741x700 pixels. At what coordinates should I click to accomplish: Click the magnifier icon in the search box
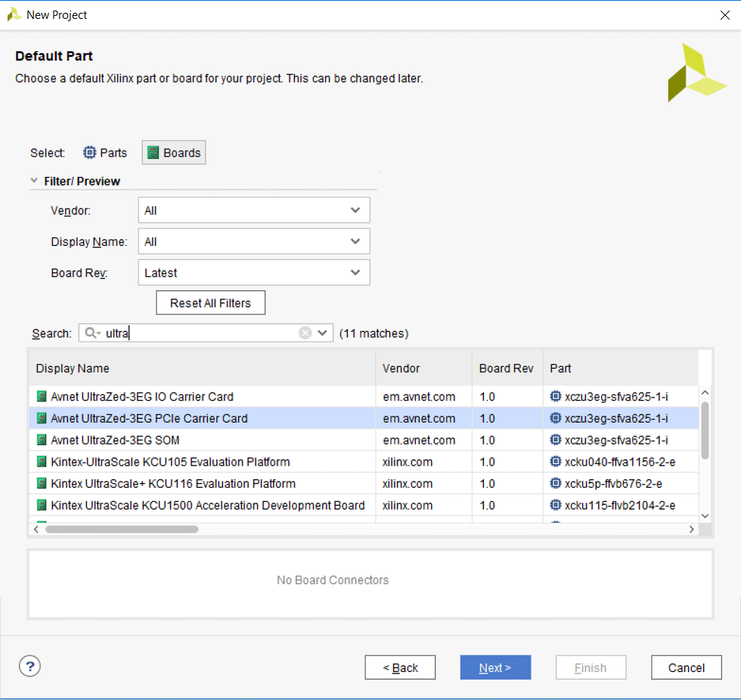[89, 333]
